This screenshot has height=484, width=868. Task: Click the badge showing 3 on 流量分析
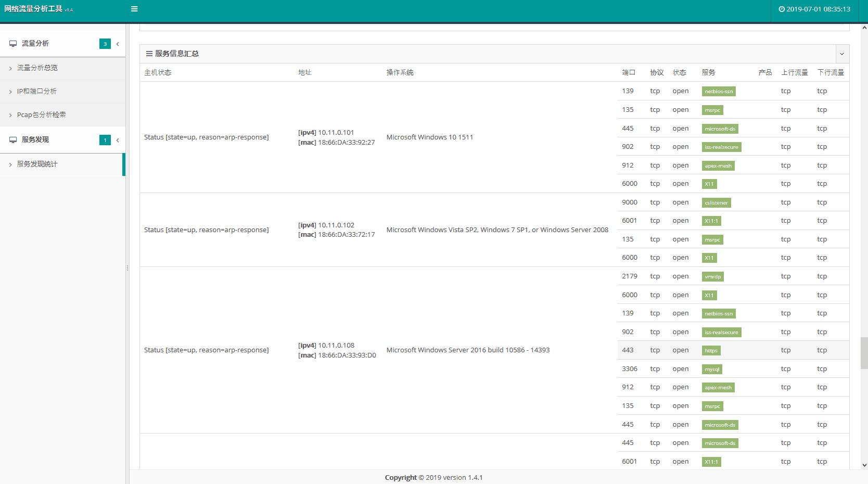[x=105, y=44]
